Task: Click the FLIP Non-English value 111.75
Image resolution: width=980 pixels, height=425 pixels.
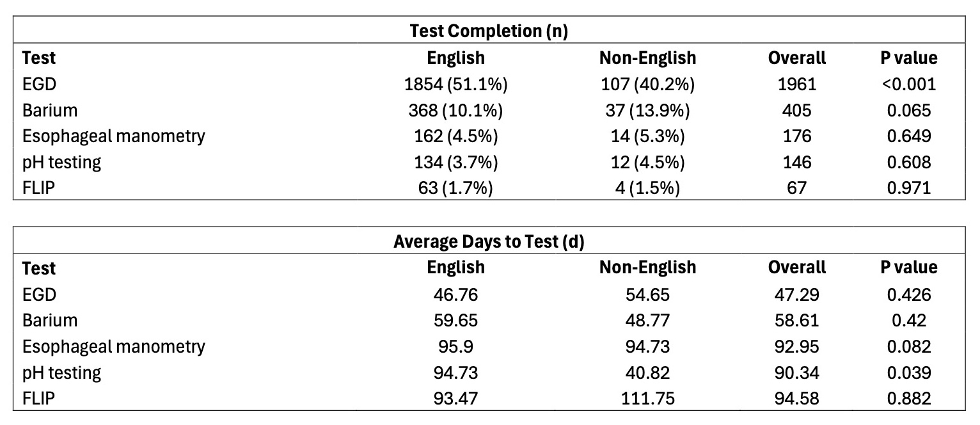Action: [x=647, y=399]
